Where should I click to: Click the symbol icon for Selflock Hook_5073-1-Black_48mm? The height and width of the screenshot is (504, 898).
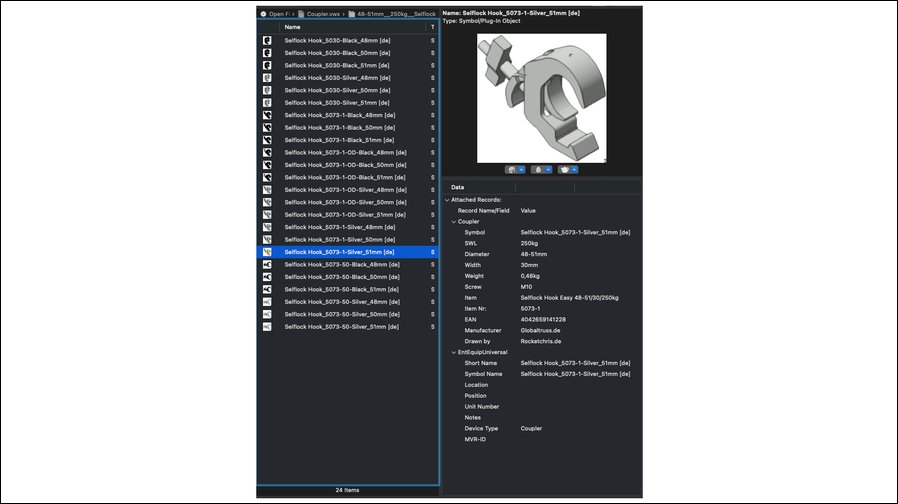(x=267, y=115)
